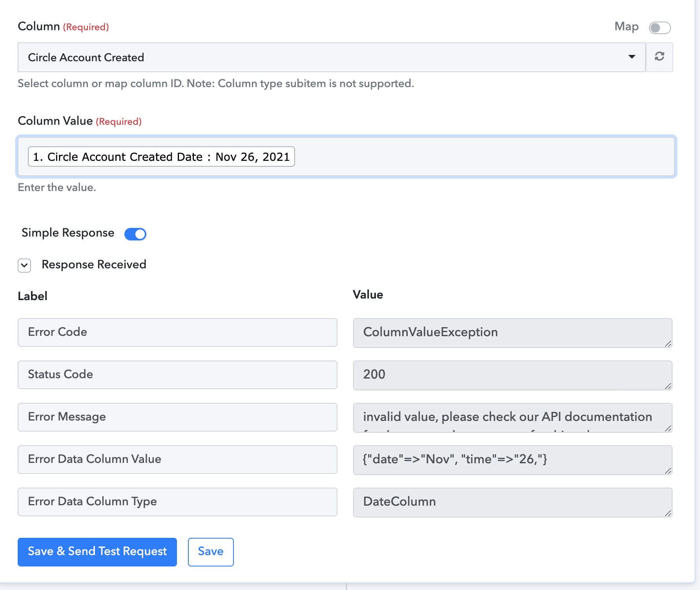Click the Error Message label field

(177, 417)
